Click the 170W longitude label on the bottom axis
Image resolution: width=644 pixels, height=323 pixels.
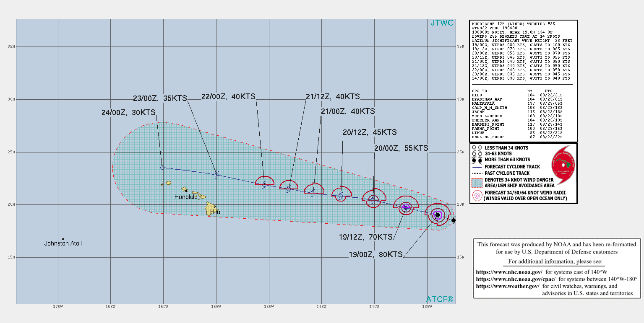click(x=58, y=307)
